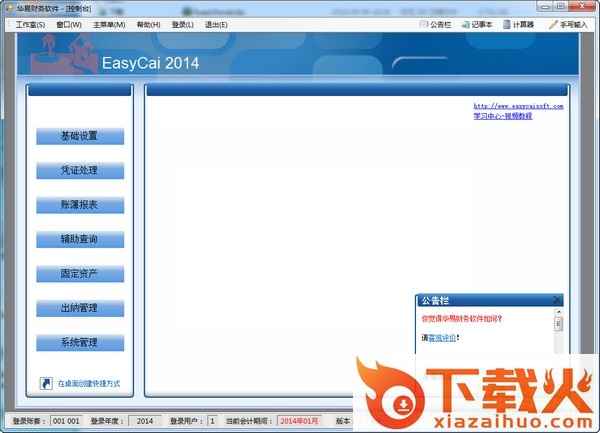Viewport: 600px width, 433px height.
Task: Open the 辅助查询 module
Action: pyautogui.click(x=80, y=239)
